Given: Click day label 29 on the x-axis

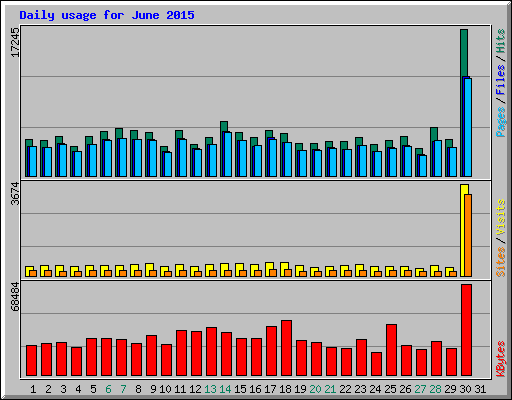Looking at the screenshot, I should coord(450,389).
